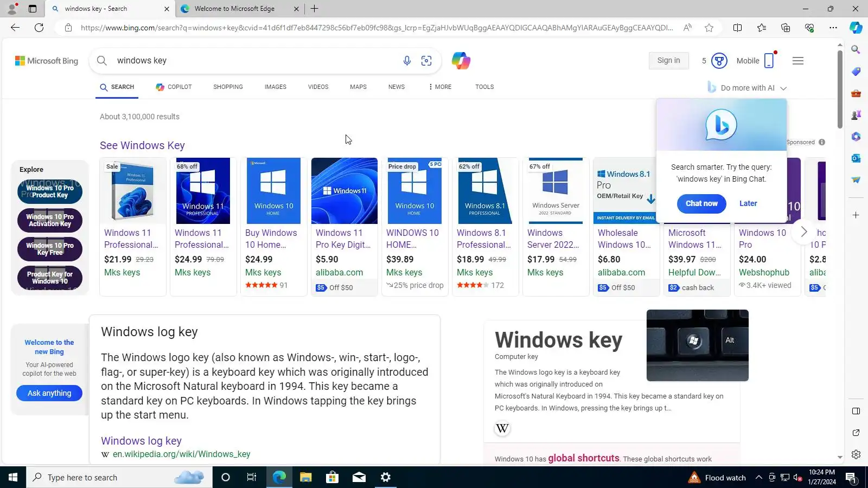Click the Chat now button

[701, 203]
